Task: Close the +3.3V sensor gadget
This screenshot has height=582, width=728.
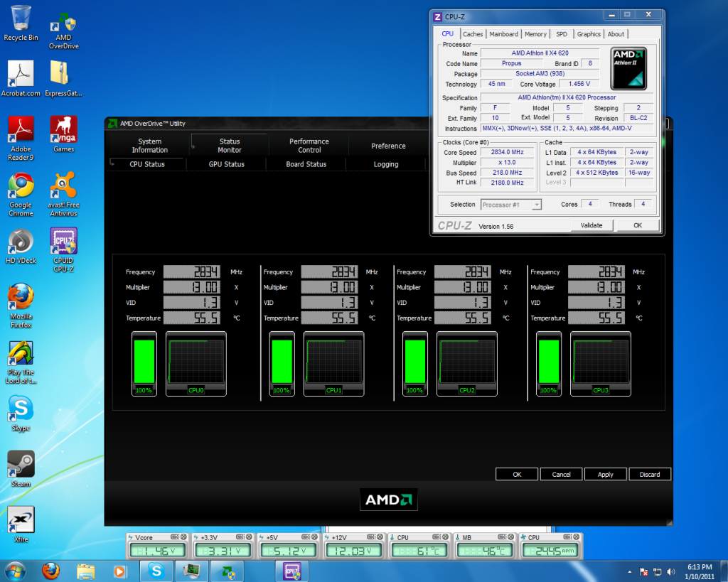Action: (x=249, y=537)
